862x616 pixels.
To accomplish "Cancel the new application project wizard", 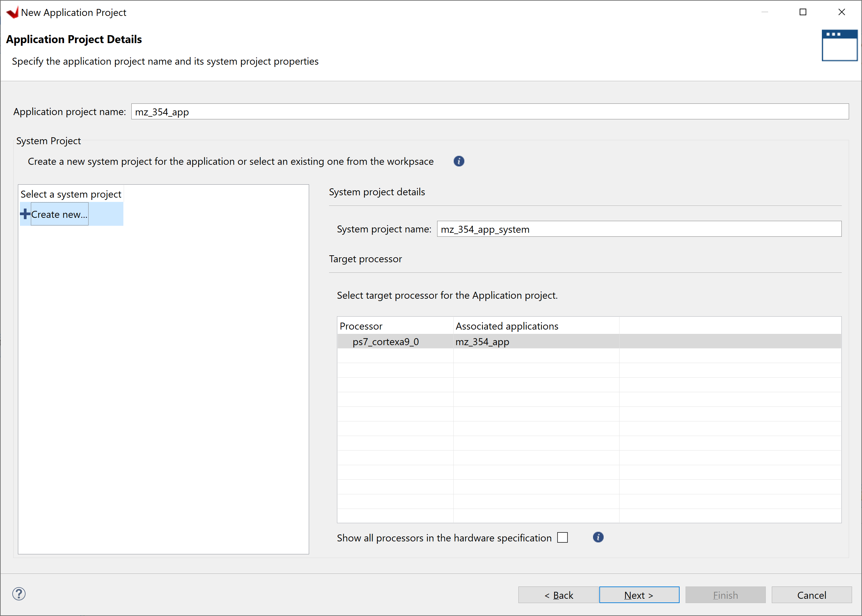I will pos(811,594).
